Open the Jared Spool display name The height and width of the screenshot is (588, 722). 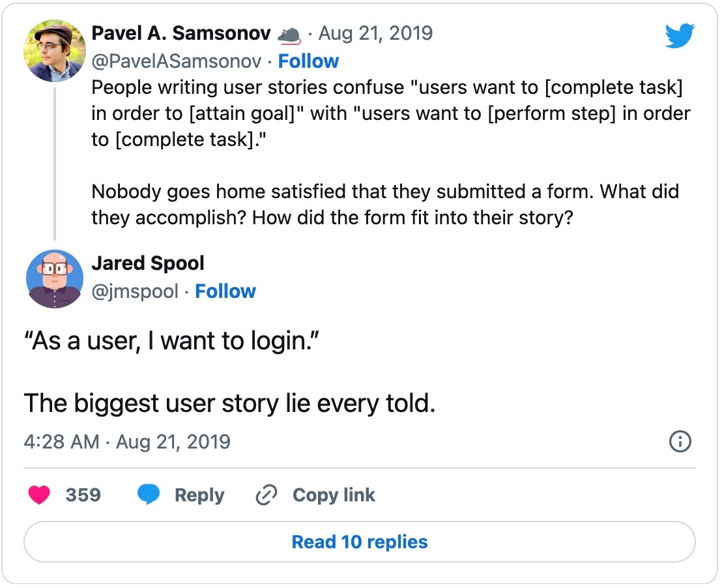[x=148, y=263]
